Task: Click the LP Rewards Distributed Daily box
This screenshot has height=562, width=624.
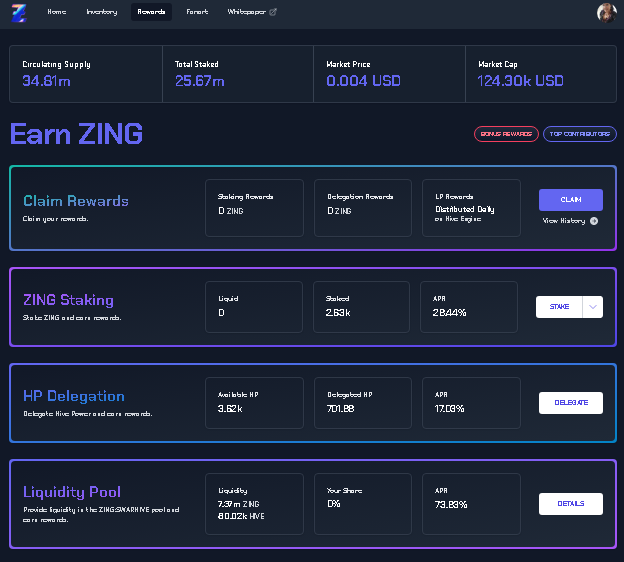Action: [471, 208]
